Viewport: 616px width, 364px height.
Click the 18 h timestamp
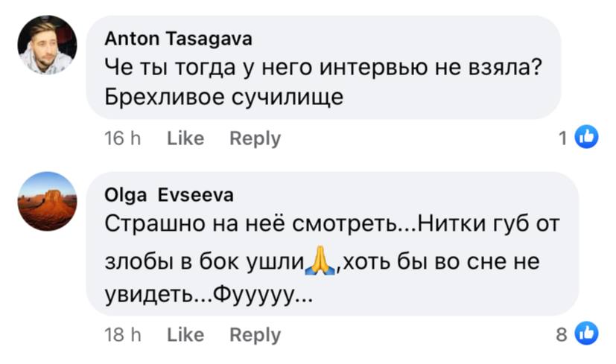[123, 336]
